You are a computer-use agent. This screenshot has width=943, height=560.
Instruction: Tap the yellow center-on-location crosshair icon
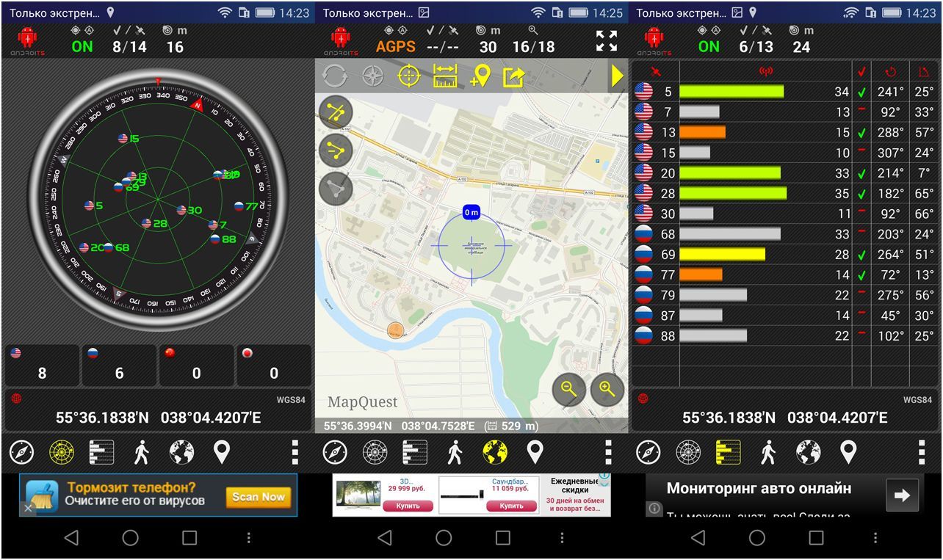click(x=408, y=76)
